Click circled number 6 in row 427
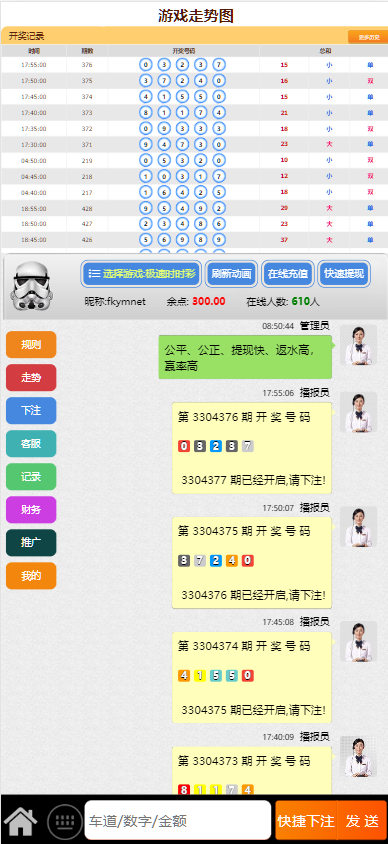This screenshot has height=844, width=388. pos(218,224)
